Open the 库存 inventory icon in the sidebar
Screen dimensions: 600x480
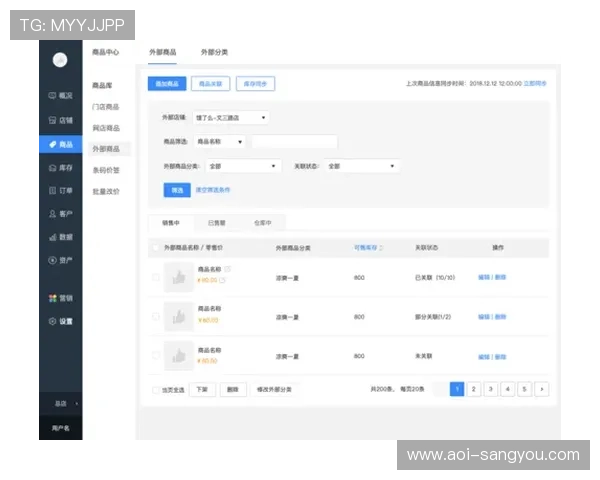[52, 168]
